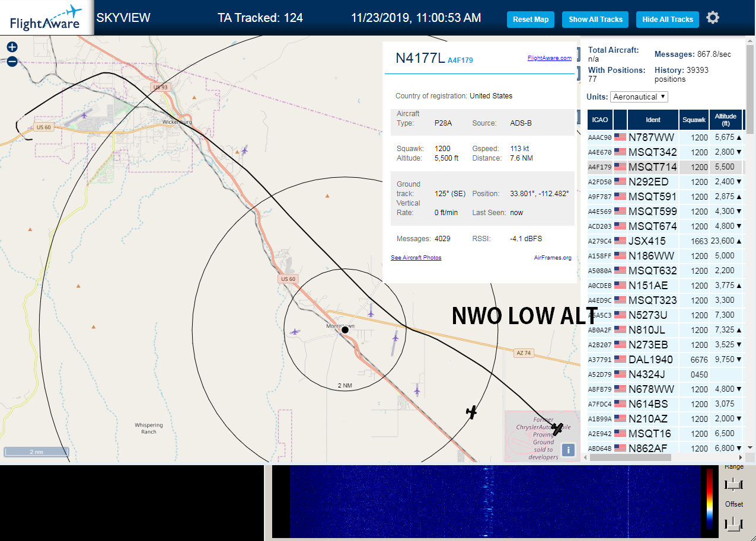Click the spectrum color scale bar
This screenshot has height=541, width=756.
coord(709,498)
